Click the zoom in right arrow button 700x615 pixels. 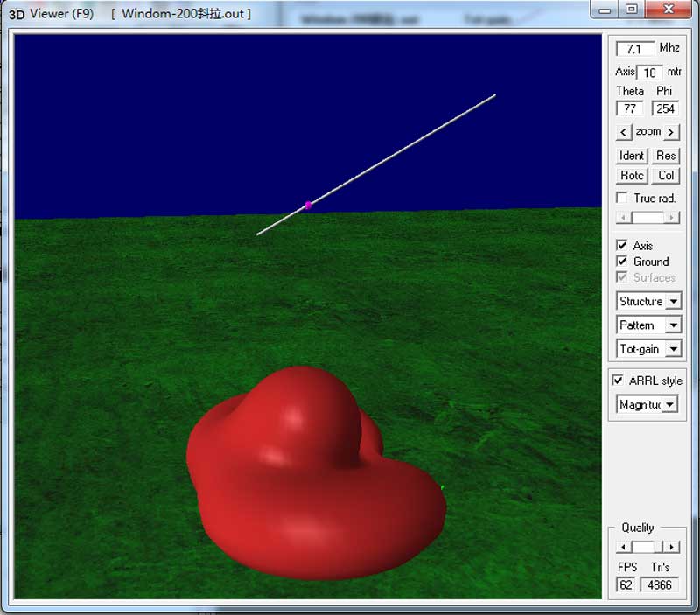click(x=670, y=133)
